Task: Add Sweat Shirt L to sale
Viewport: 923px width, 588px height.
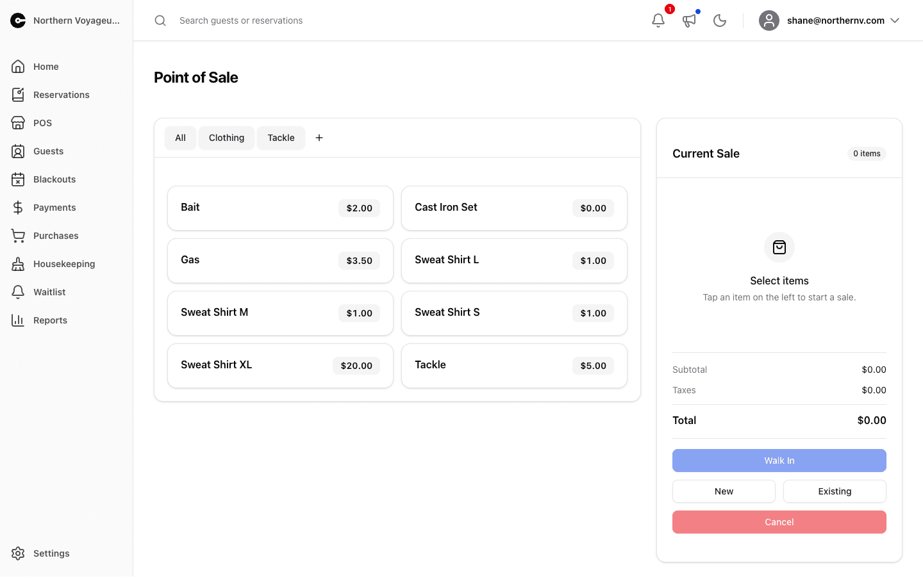Action: pyautogui.click(x=514, y=261)
